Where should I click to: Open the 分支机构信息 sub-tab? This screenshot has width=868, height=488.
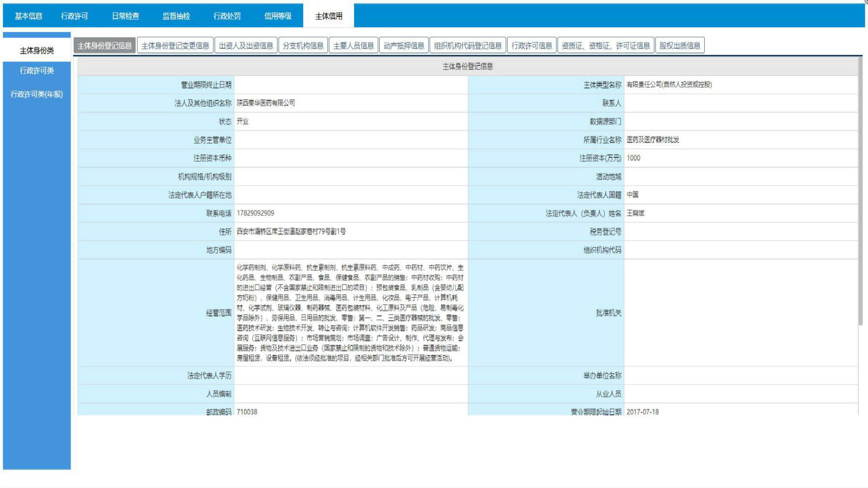coord(303,46)
